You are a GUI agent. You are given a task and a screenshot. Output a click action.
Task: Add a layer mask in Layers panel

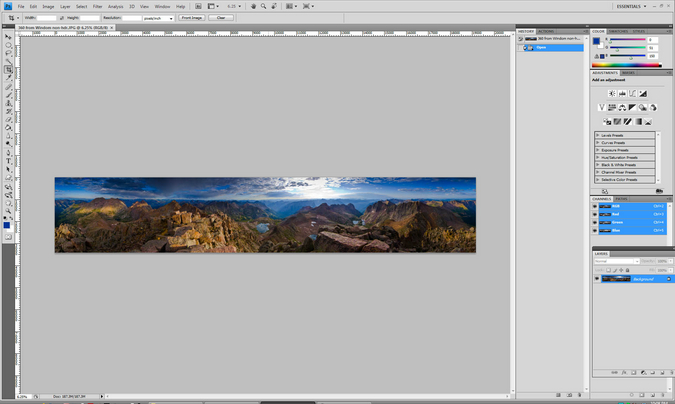[634, 373]
